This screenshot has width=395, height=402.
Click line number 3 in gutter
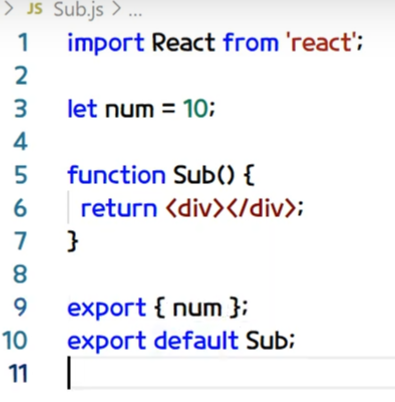(x=21, y=109)
